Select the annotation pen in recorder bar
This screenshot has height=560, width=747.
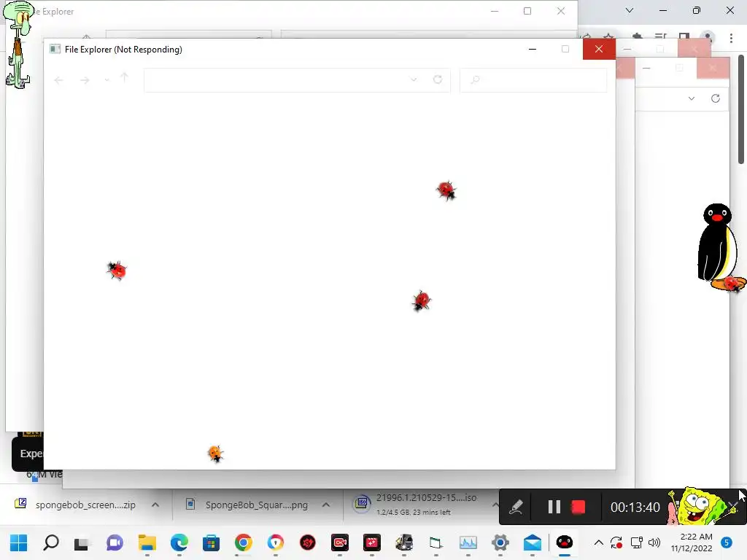pyautogui.click(x=516, y=507)
